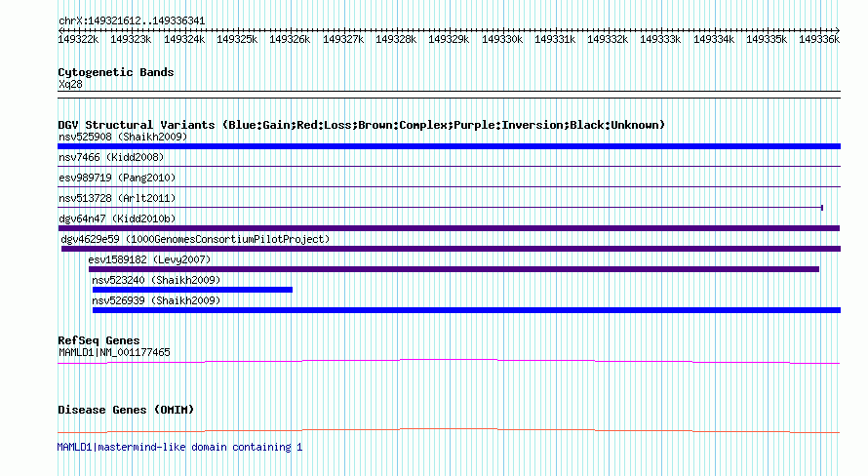Viewport: 868px width, 476px height.
Task: Click the 149331k ruler tick label
Action: click(555, 39)
